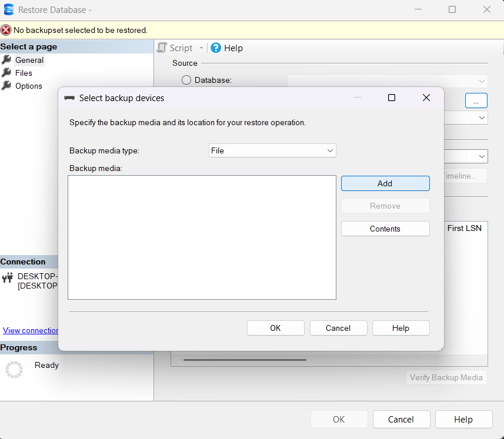Click the ellipsis browse button

click(x=476, y=101)
